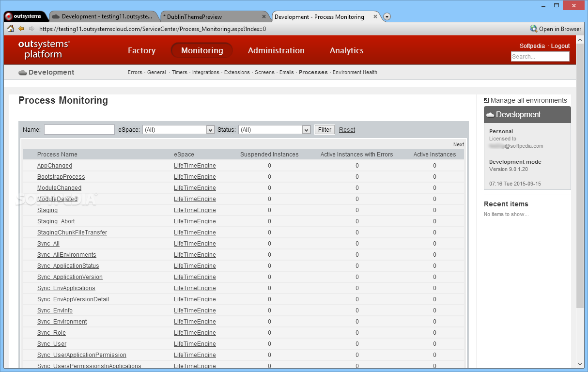Open the BootstrapProcess process
Image resolution: width=588 pixels, height=372 pixels.
(x=61, y=177)
